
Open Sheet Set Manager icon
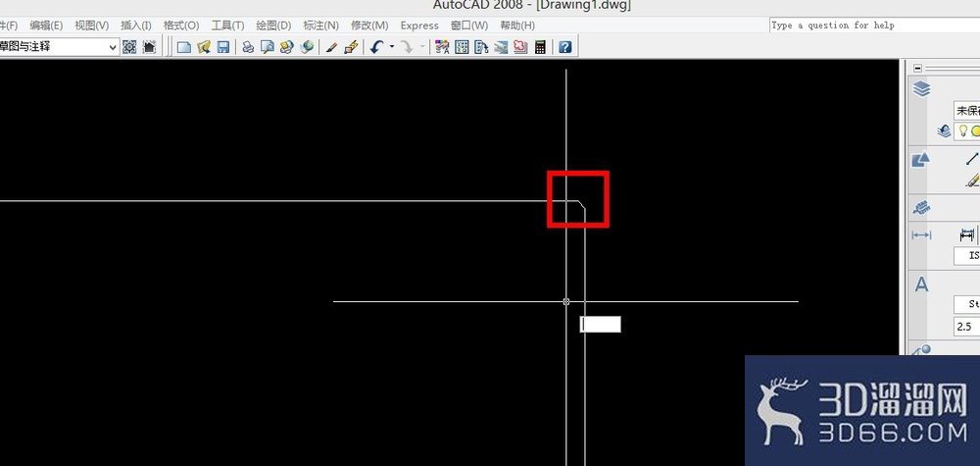click(501, 47)
